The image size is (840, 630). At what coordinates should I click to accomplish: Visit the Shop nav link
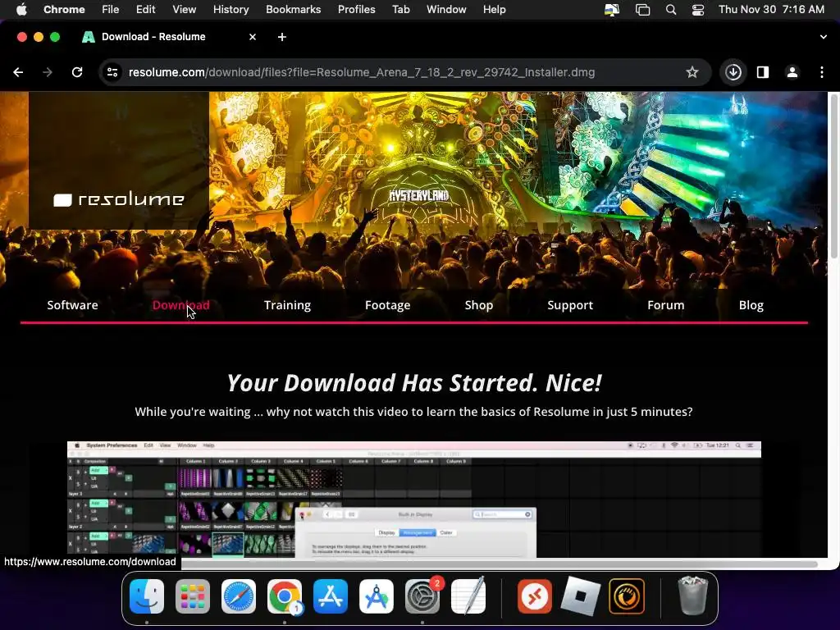[x=479, y=305]
